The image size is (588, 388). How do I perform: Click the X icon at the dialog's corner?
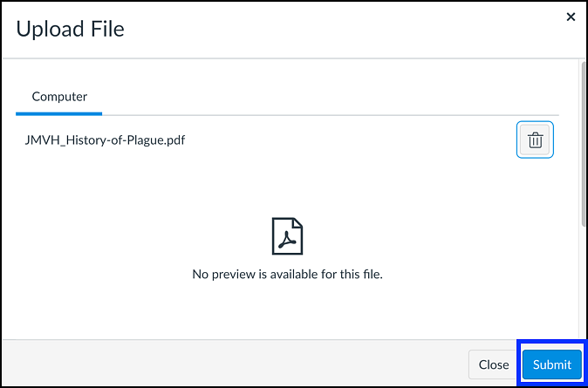[x=571, y=17]
